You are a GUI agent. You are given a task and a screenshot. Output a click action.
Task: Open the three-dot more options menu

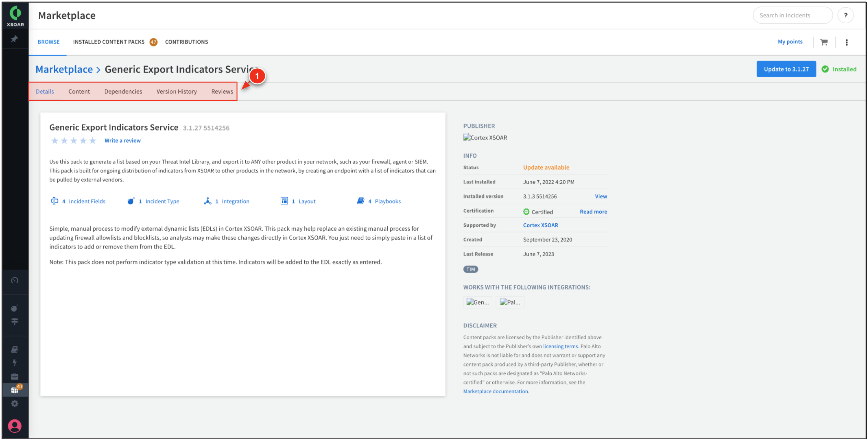point(846,42)
